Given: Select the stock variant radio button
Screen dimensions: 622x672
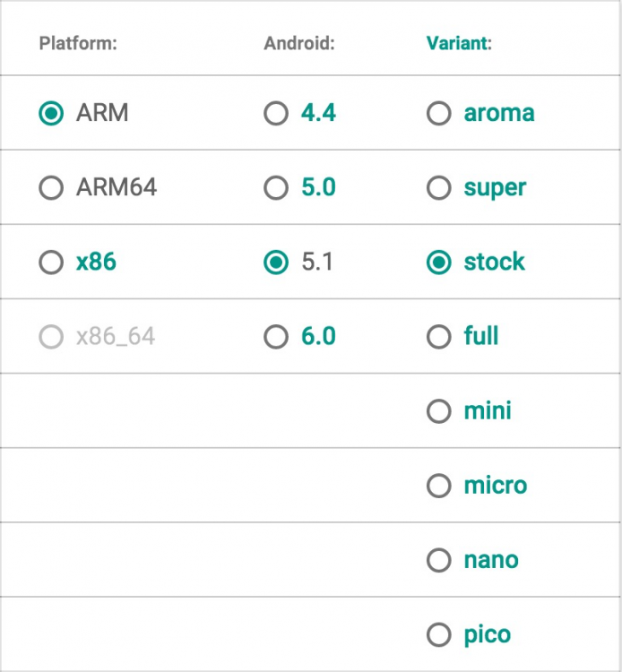Looking at the screenshot, I should click(438, 263).
